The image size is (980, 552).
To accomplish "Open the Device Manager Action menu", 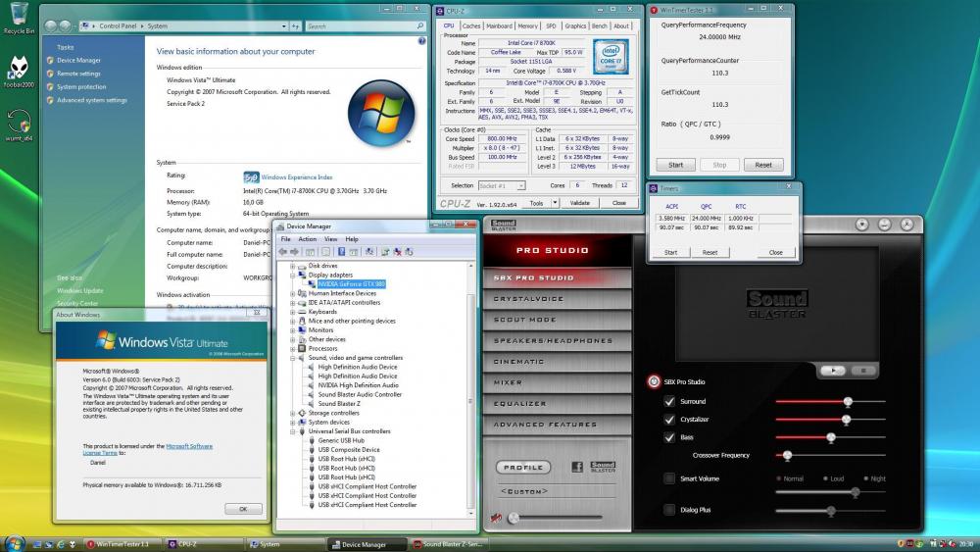I will [x=307, y=239].
